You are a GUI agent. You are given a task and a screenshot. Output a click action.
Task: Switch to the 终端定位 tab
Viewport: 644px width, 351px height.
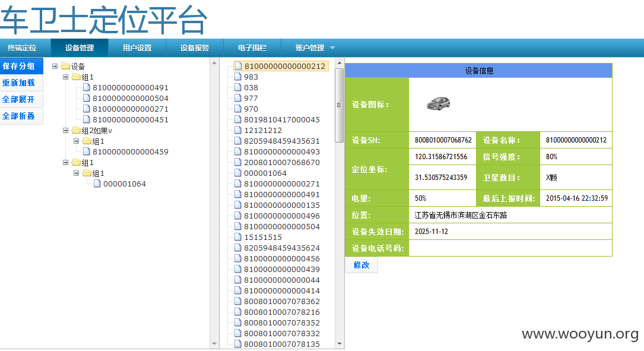pyautogui.click(x=22, y=48)
